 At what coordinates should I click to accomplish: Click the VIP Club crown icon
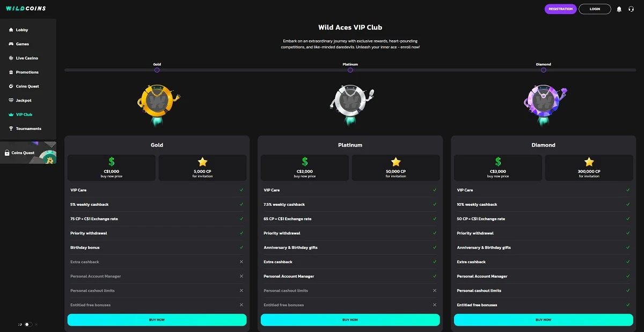click(x=11, y=114)
